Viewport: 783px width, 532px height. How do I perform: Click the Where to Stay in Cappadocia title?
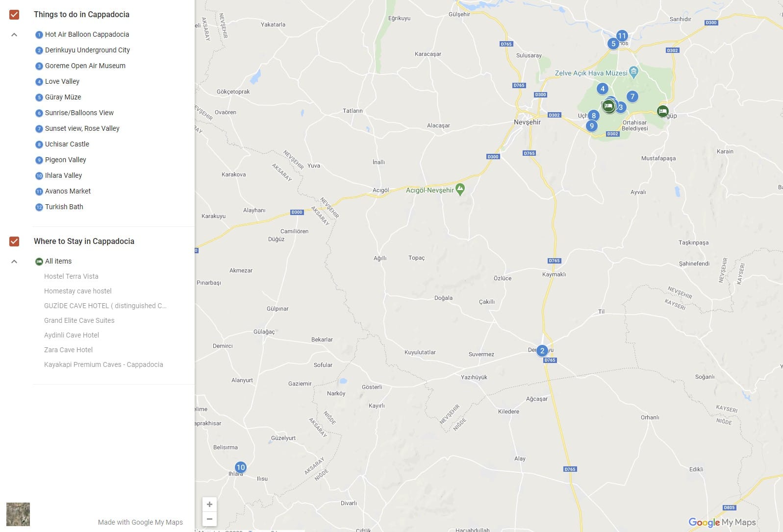pyautogui.click(x=84, y=241)
